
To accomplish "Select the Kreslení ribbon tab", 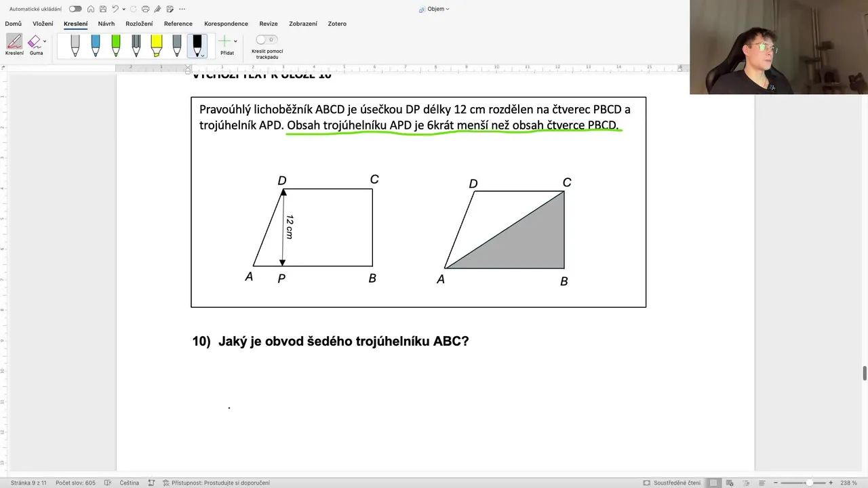I will click(75, 24).
